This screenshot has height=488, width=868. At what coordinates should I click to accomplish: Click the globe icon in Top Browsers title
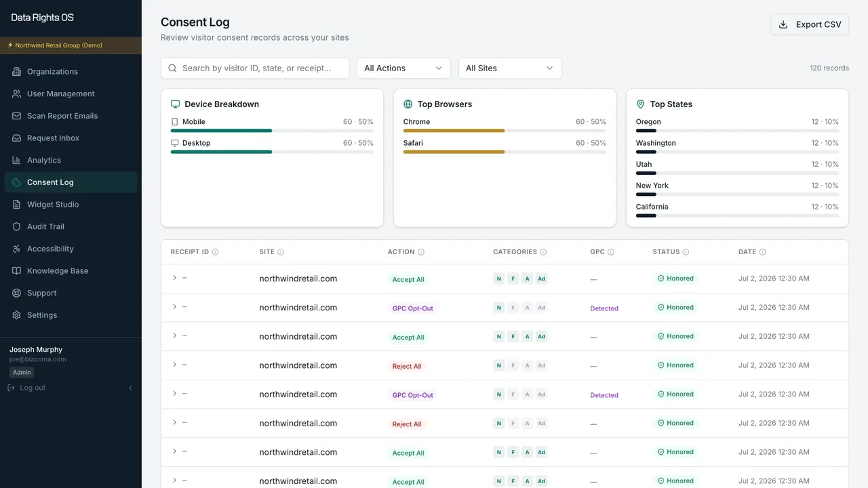[408, 104]
